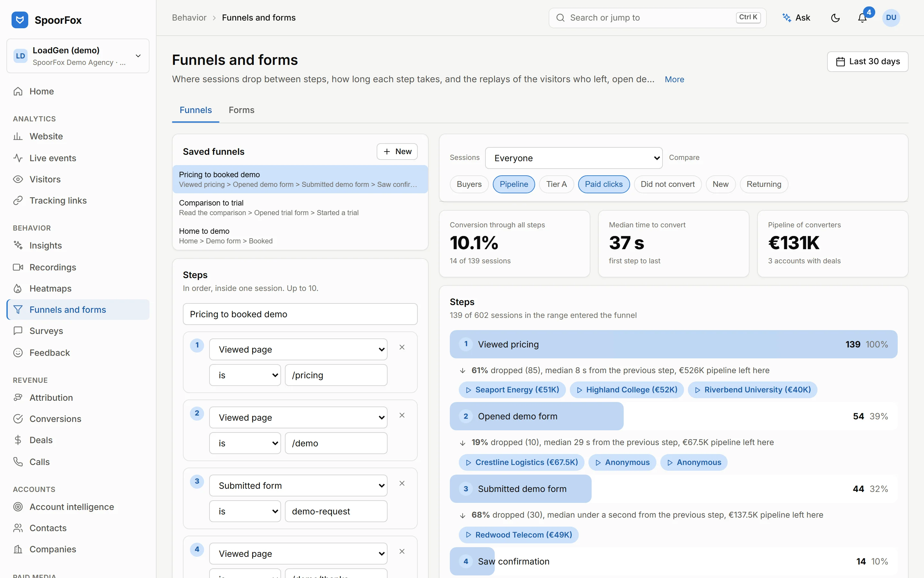Open Live events page
The image size is (924, 578).
coord(78,158)
